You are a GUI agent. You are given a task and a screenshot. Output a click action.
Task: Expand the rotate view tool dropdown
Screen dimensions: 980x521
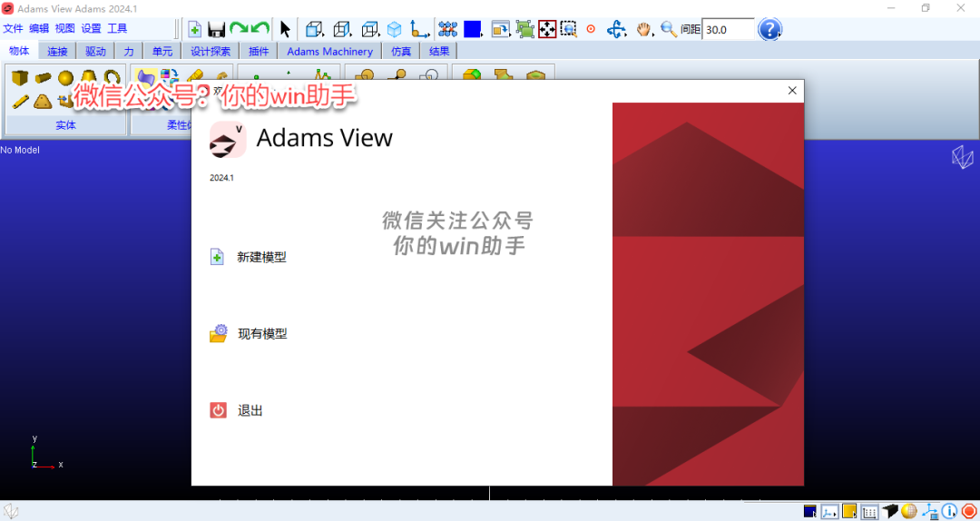click(617, 29)
